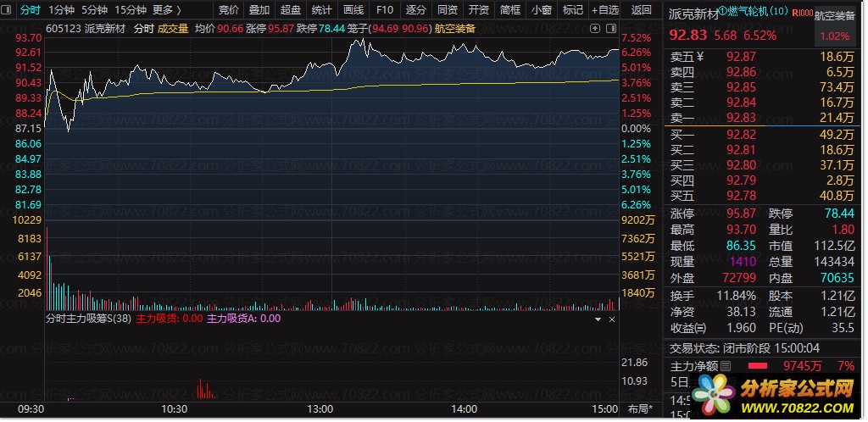The height and width of the screenshot is (422, 868).
Task: Click the 10:30 time axis label
Action: (175, 410)
